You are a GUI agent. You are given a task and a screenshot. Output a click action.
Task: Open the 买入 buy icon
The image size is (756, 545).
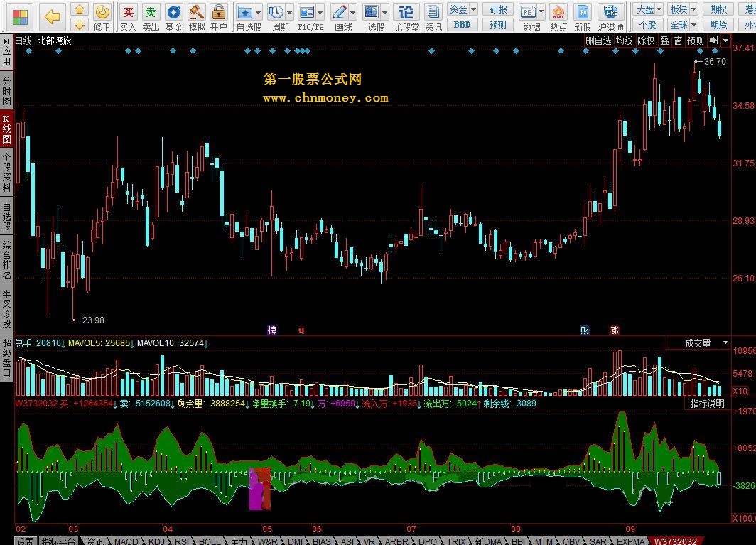[x=128, y=12]
